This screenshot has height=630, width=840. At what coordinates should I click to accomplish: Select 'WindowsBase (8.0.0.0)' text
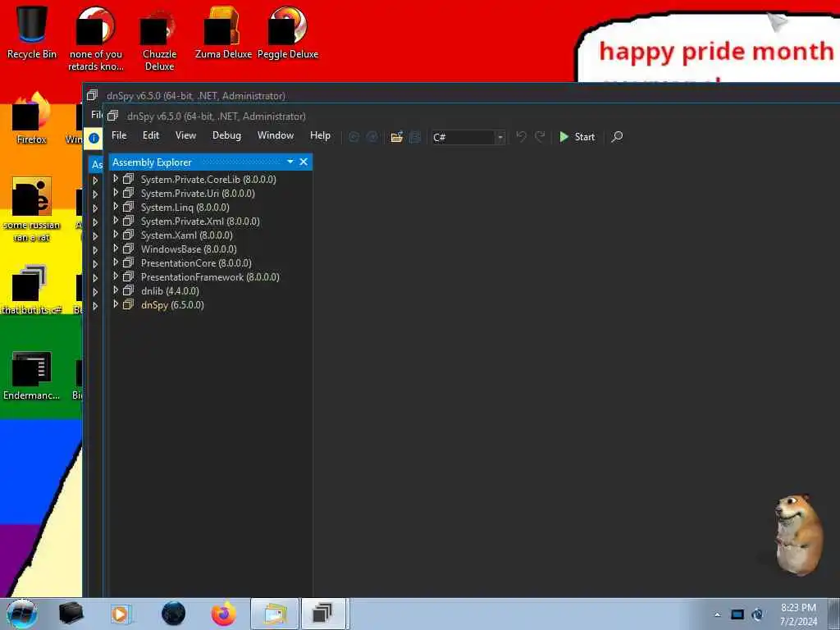(189, 249)
